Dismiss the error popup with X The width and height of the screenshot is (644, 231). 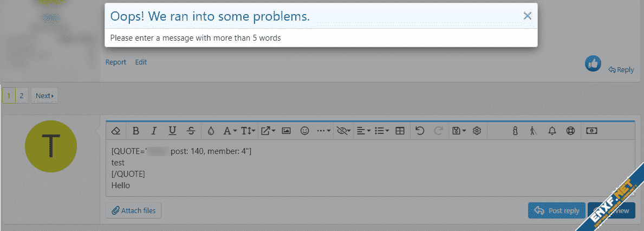(527, 16)
